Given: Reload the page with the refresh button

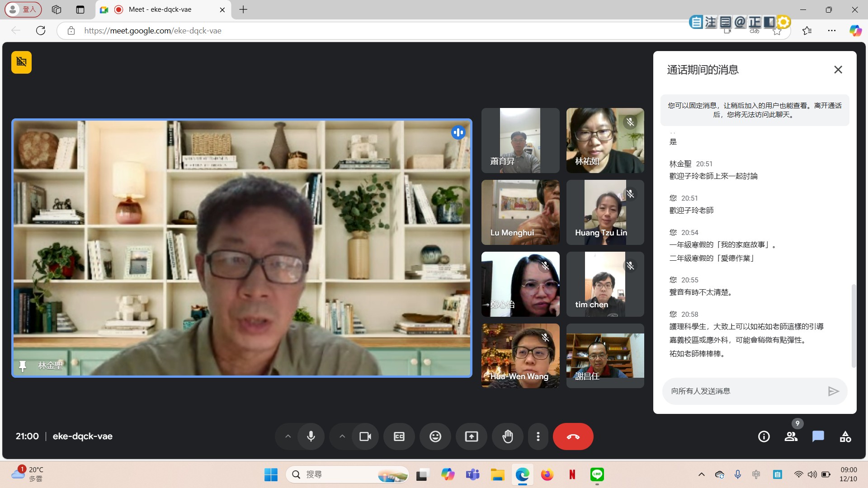Looking at the screenshot, I should 41,31.
